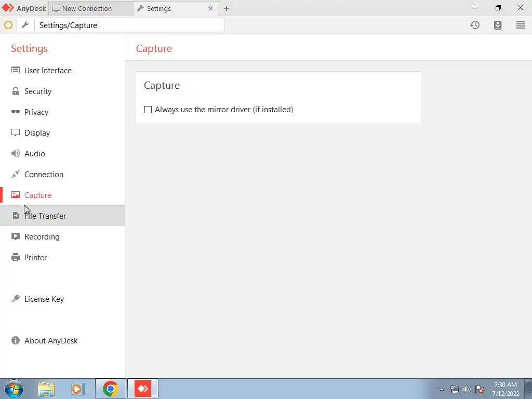Viewport: 532px width, 399px height.
Task: Open Printer settings
Action: coord(62,257)
